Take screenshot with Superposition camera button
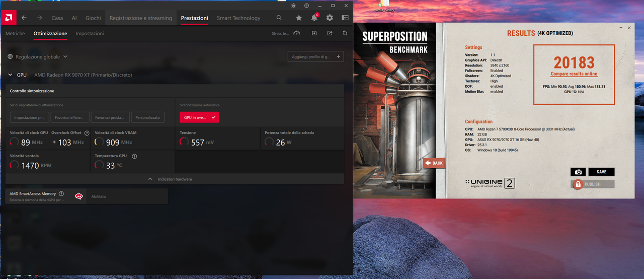This screenshot has height=279, width=644. (578, 172)
